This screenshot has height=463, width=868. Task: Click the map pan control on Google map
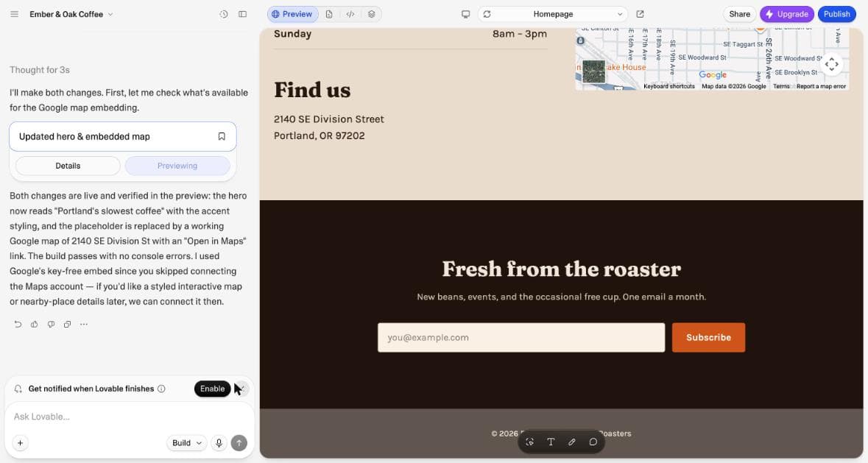pos(831,65)
